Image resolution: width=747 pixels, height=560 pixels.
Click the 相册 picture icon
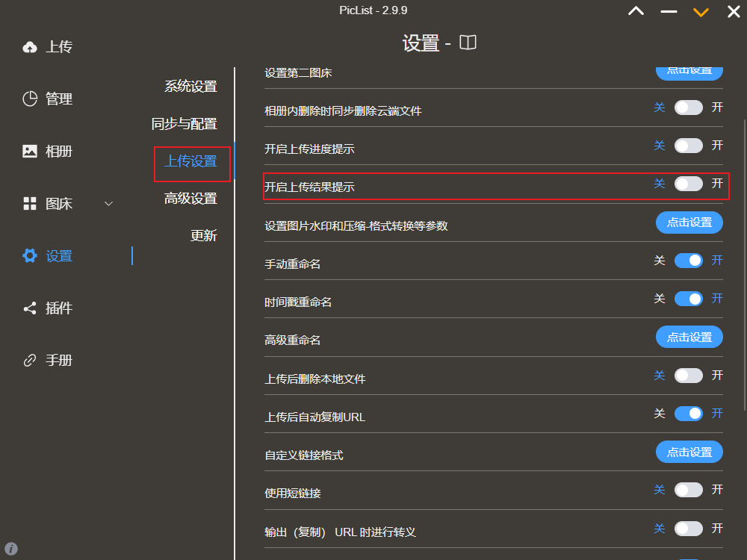pos(30,151)
